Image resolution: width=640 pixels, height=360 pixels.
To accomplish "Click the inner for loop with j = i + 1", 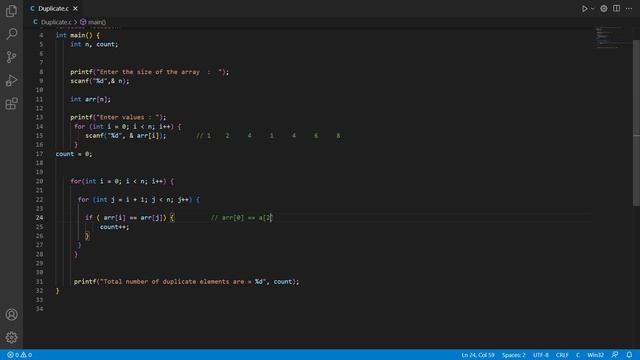I will [x=139, y=200].
